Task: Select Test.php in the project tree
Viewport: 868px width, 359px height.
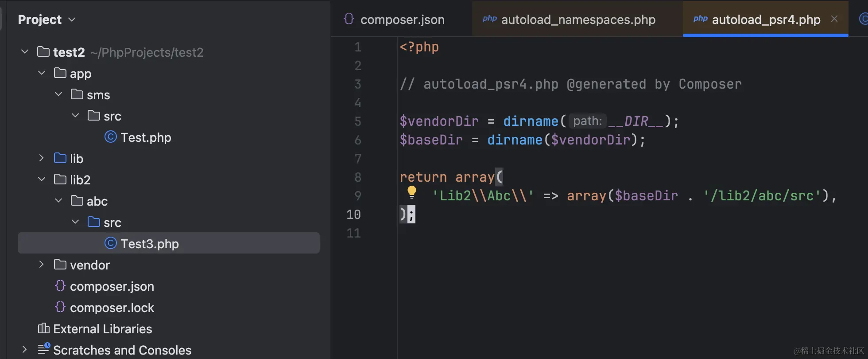Action: [x=146, y=137]
